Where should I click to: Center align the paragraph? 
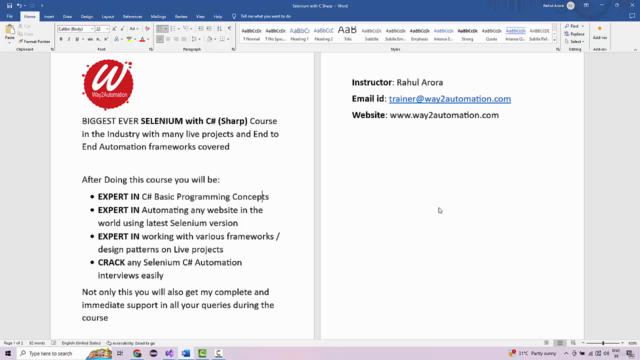[168, 39]
